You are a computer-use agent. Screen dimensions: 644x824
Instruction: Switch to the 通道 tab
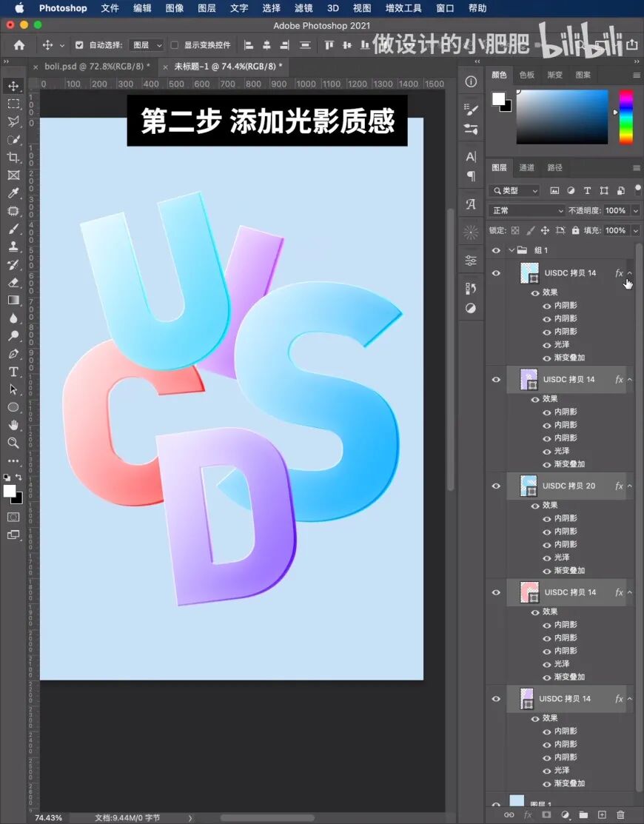(526, 167)
